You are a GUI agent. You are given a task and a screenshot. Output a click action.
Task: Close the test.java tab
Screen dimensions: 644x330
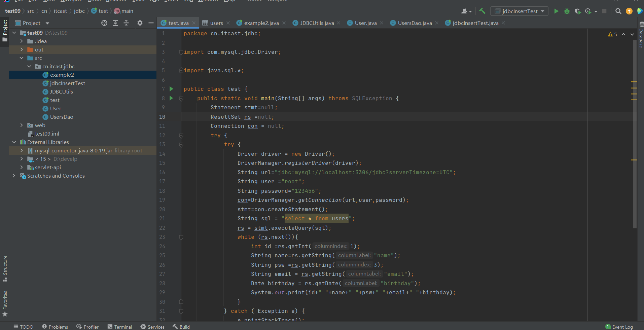tap(194, 23)
